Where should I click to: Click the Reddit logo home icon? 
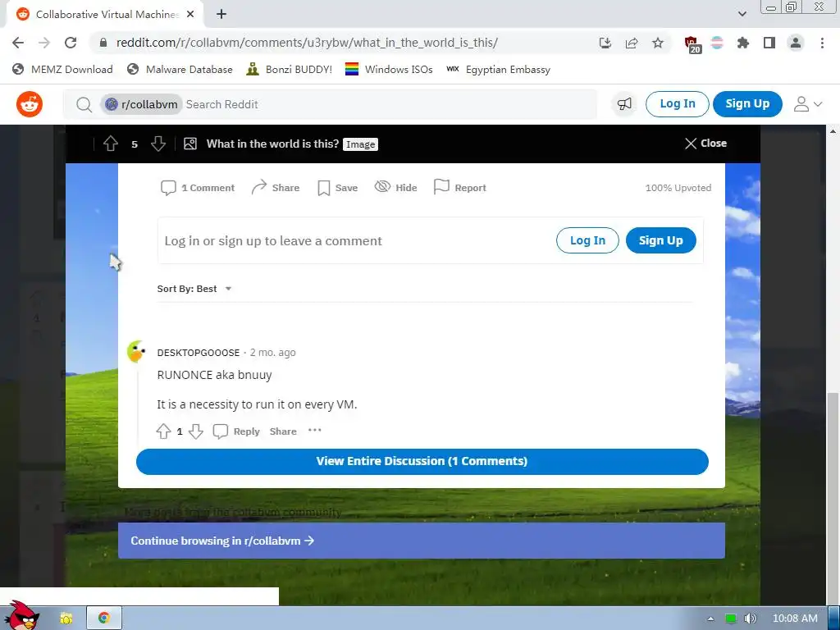coord(29,104)
